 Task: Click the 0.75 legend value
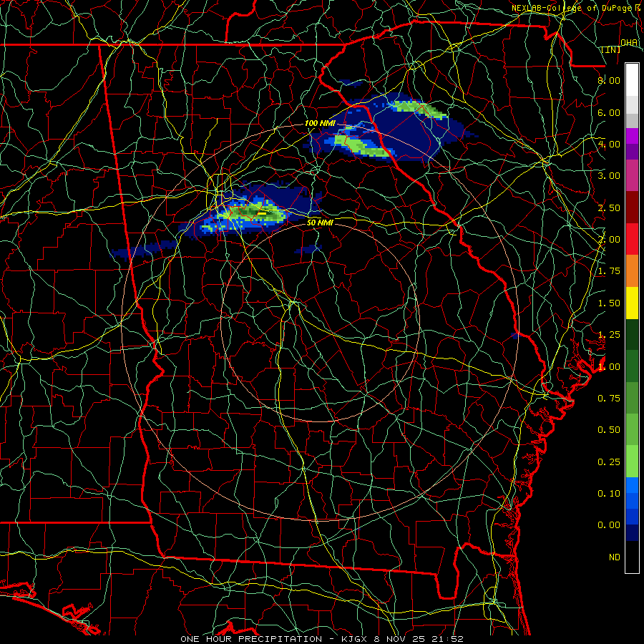pos(609,399)
